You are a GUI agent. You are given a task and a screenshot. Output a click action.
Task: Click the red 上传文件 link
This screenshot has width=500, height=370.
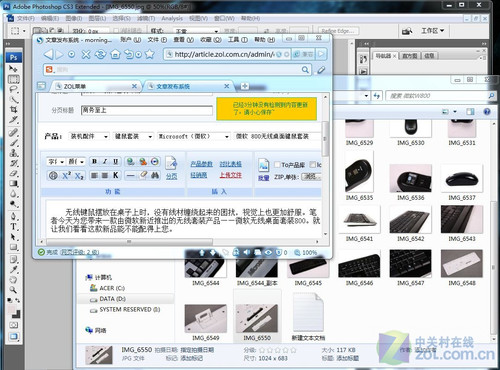point(230,175)
